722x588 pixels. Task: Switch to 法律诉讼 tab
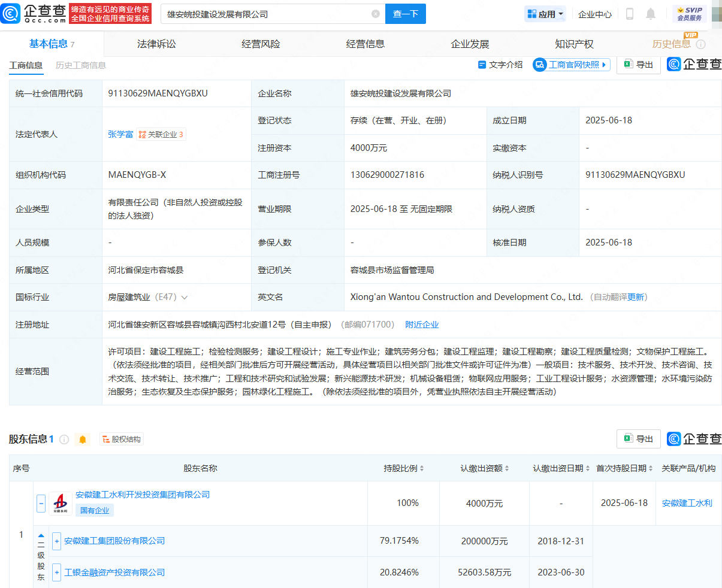click(156, 44)
